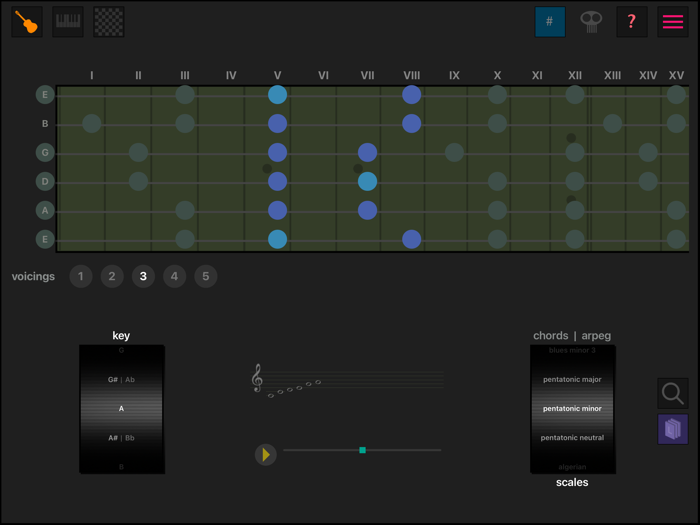Click the voicings label
This screenshot has height=525, width=700.
point(33,276)
